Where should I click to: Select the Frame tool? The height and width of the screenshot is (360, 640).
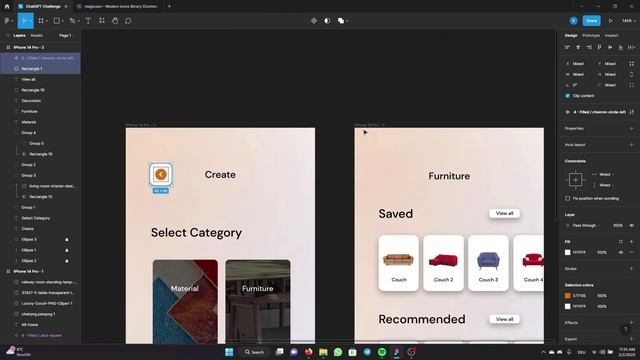[41, 21]
